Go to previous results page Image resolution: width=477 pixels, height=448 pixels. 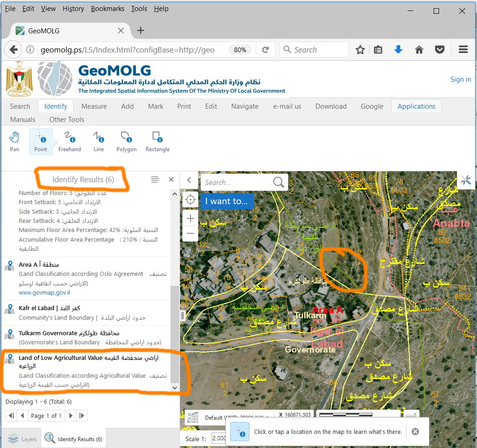point(22,416)
